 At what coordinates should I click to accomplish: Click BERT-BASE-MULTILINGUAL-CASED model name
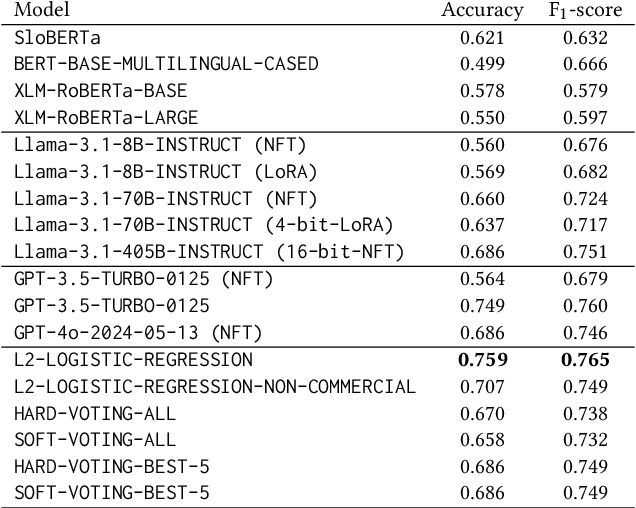tap(166, 64)
